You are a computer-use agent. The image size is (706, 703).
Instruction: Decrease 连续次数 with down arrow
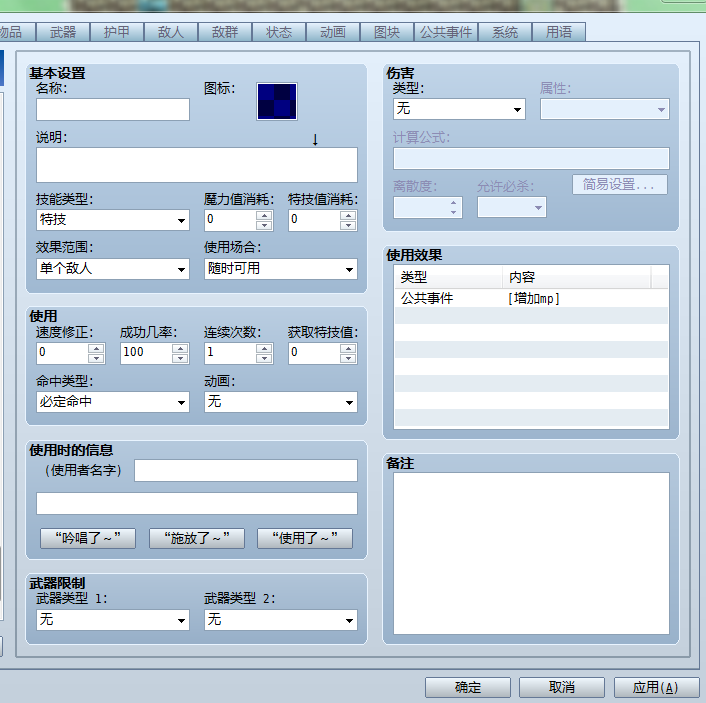(x=264, y=358)
